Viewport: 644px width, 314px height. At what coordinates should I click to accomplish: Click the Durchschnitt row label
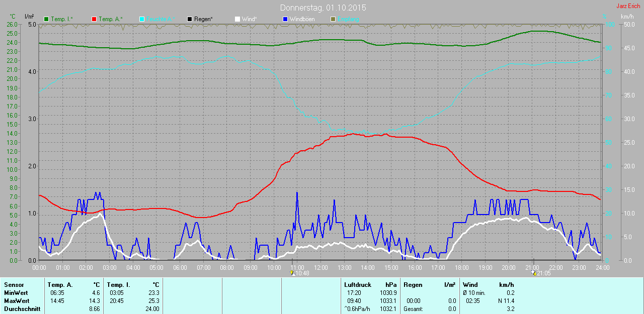click(x=22, y=309)
